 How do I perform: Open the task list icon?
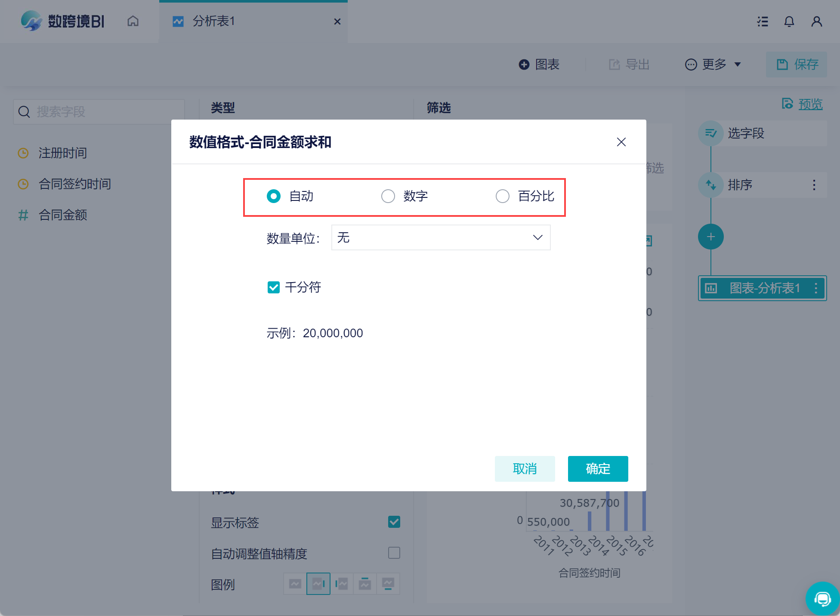[763, 22]
